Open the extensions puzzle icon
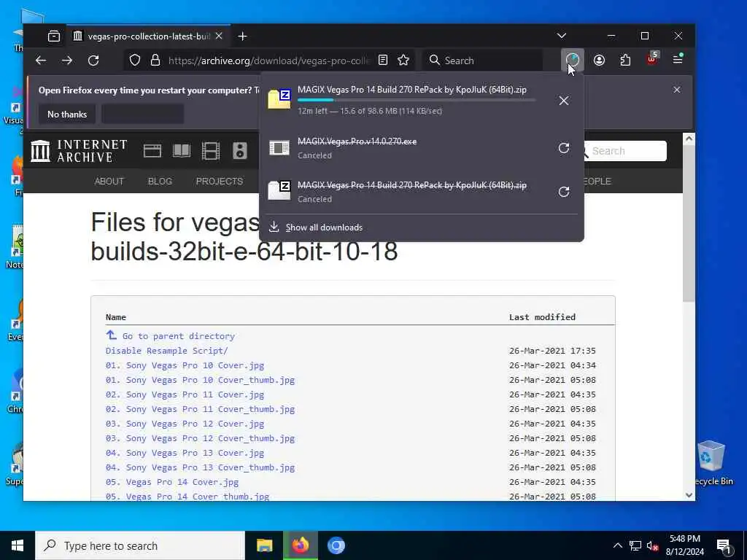 [x=625, y=60]
